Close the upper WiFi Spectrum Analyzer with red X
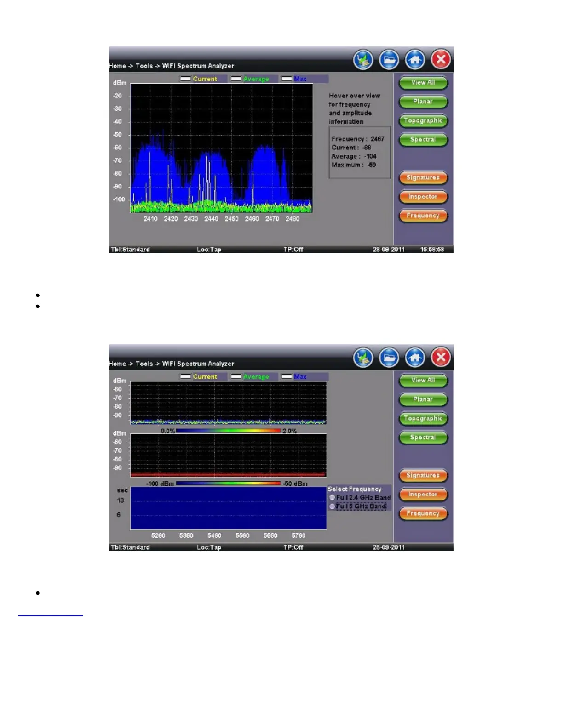The image size is (563, 728). pos(441,60)
